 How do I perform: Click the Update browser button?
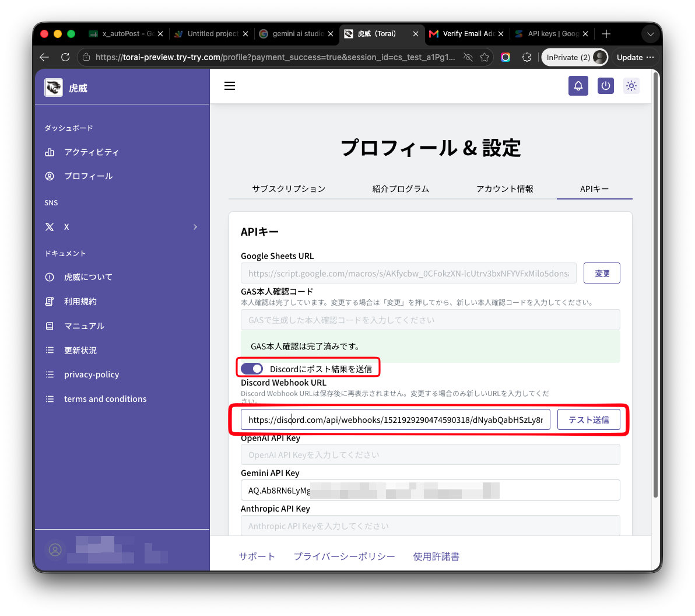point(635,57)
